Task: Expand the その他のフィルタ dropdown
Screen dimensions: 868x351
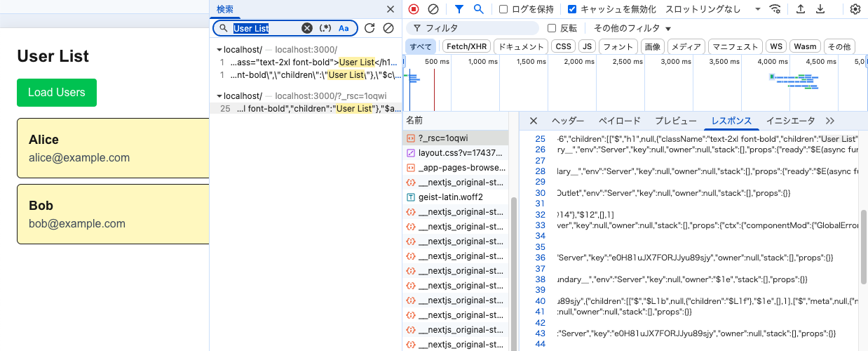Action: [x=632, y=28]
